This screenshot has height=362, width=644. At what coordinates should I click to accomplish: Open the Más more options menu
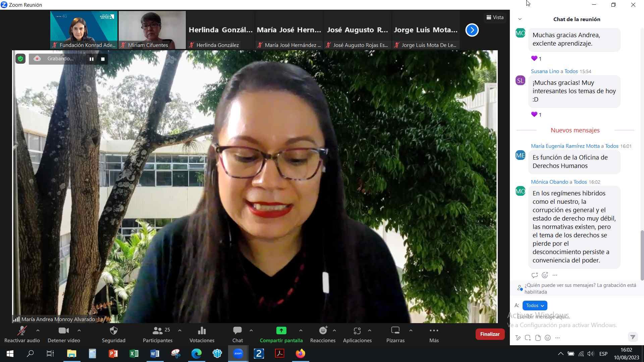click(434, 331)
